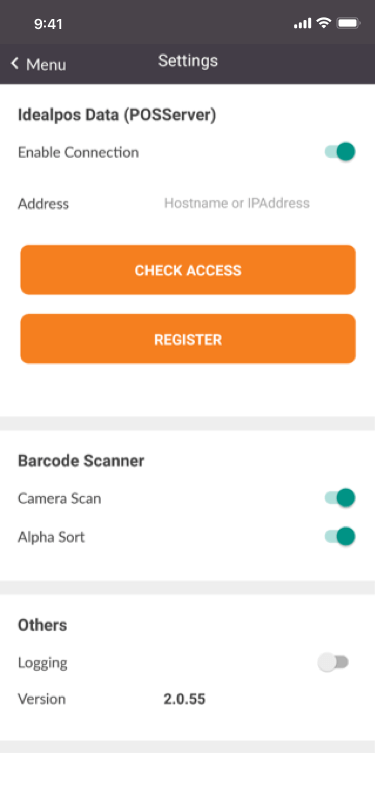375x812 pixels.
Task: Select the Settings title in header
Action: pos(188,61)
